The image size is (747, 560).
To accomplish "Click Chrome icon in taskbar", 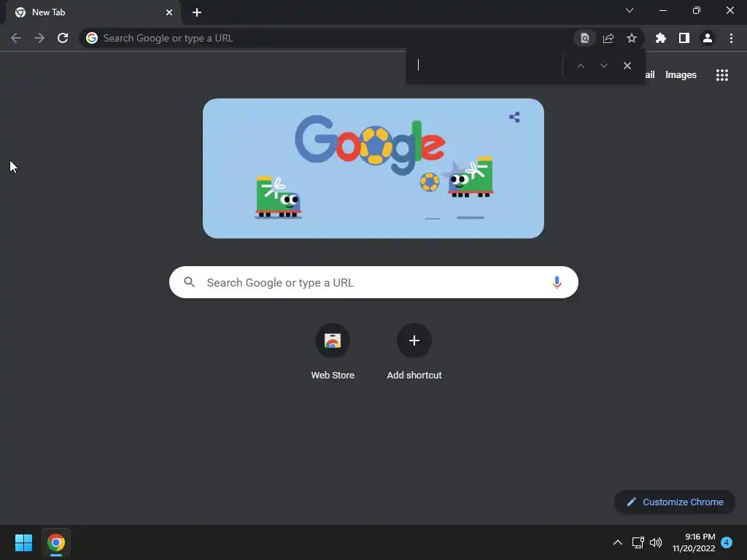I will point(55,542).
